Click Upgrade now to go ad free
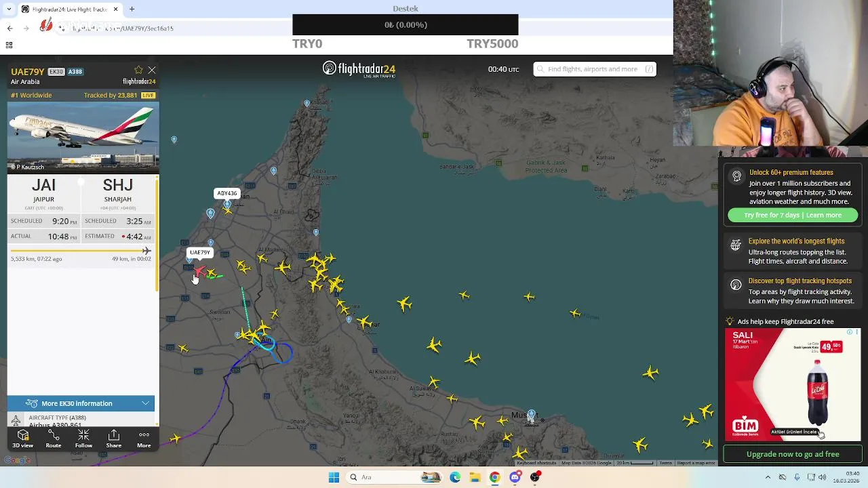This screenshot has height=488, width=868. [x=793, y=454]
